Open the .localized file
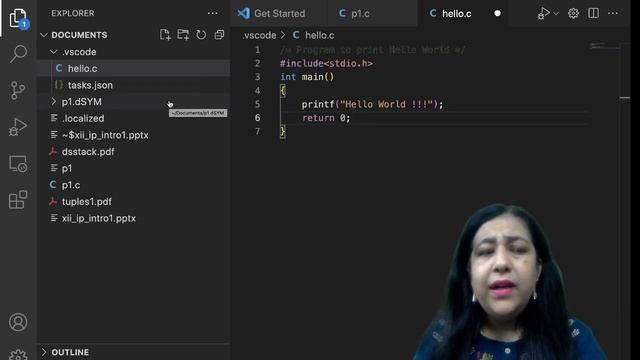This screenshot has height=360, width=640. pos(83,118)
